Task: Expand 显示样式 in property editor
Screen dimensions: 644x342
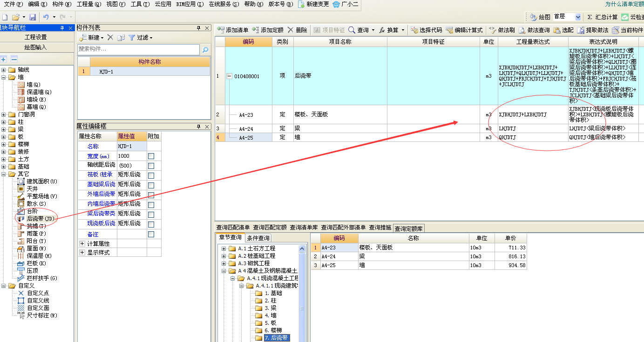Action: pyautogui.click(x=82, y=253)
